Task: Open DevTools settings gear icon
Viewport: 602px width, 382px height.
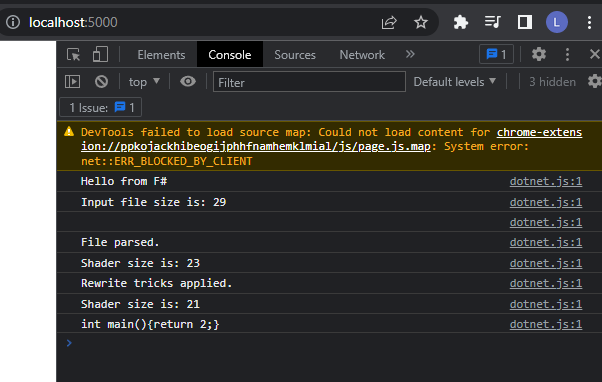Action: tap(539, 54)
